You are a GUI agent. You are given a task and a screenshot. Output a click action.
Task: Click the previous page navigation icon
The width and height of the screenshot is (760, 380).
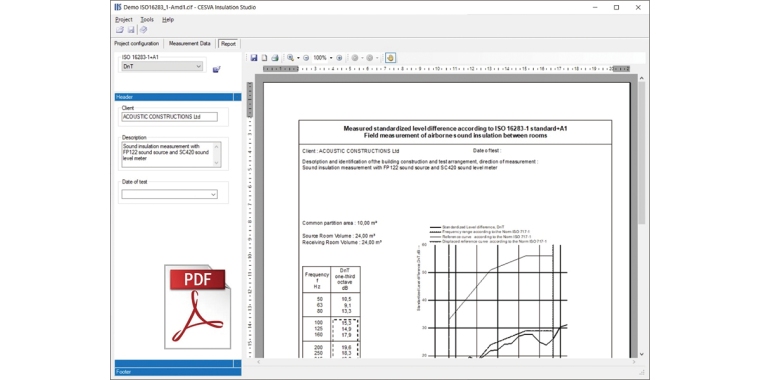pyautogui.click(x=355, y=58)
